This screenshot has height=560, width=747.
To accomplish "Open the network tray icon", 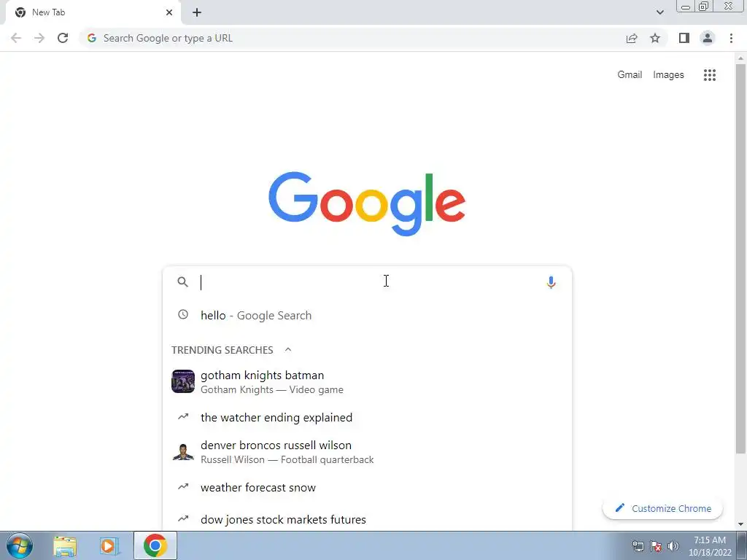I will [x=638, y=546].
